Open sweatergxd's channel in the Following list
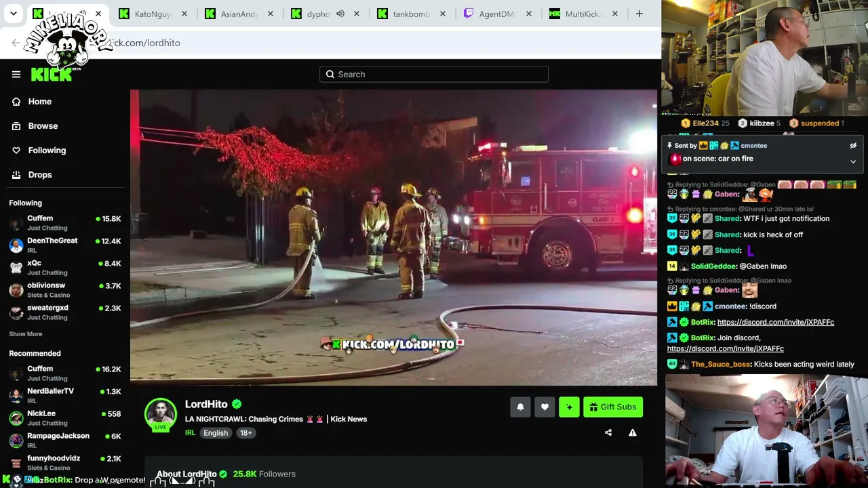 65,312
